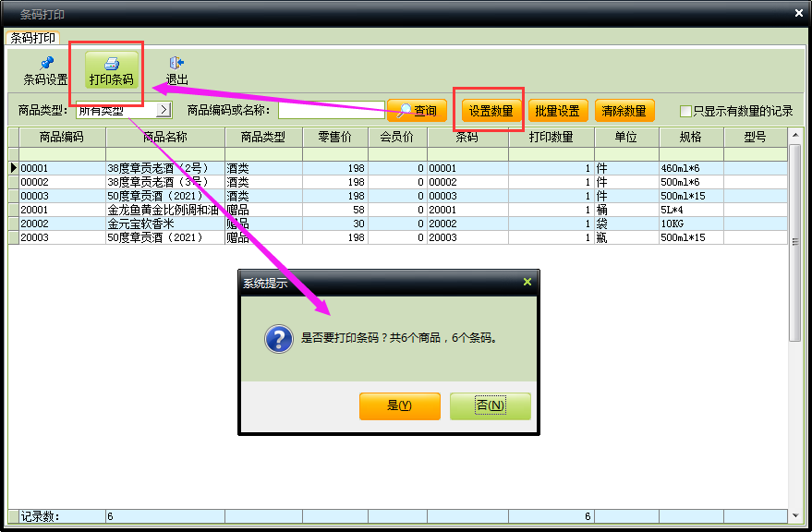
Task: Click the question mark icon in dialog
Action: pos(279,339)
